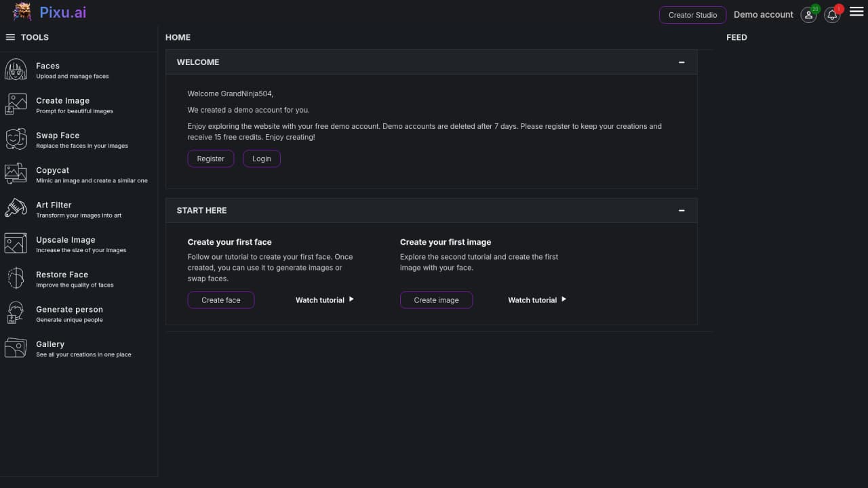This screenshot has height=488, width=868.
Task: Click the Pixu.ai logo icon
Action: point(22,12)
